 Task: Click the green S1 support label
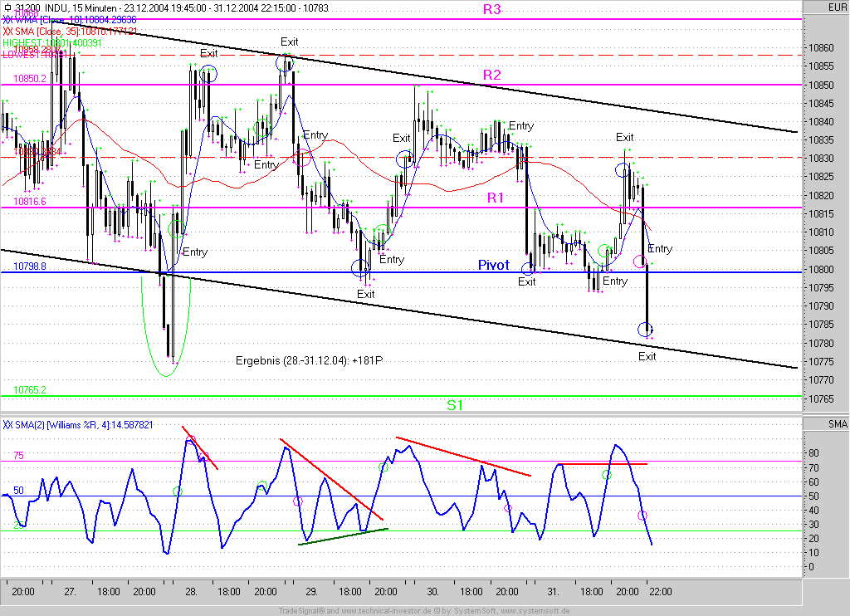point(455,405)
